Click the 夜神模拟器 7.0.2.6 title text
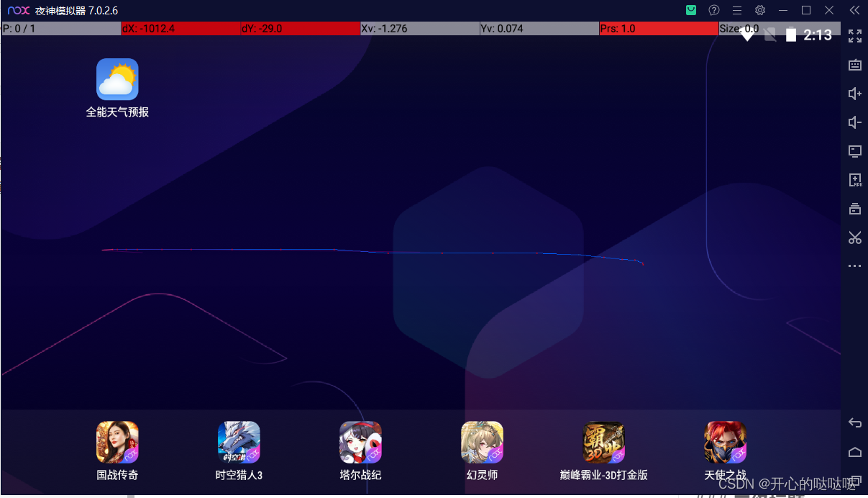Viewport: 868px width, 498px height. [x=76, y=11]
